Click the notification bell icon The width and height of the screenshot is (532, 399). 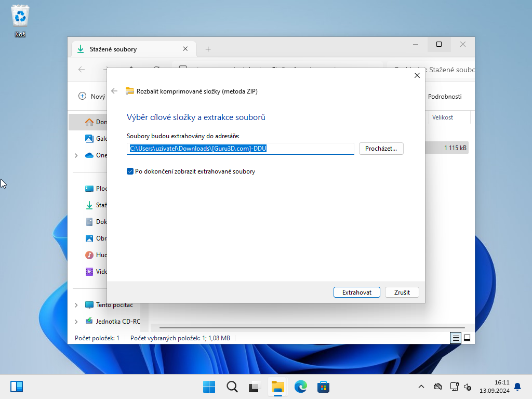coord(517,387)
